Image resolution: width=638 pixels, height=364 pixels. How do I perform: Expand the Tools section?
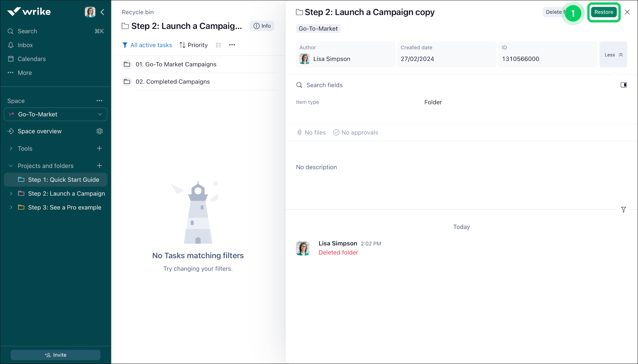coord(11,149)
